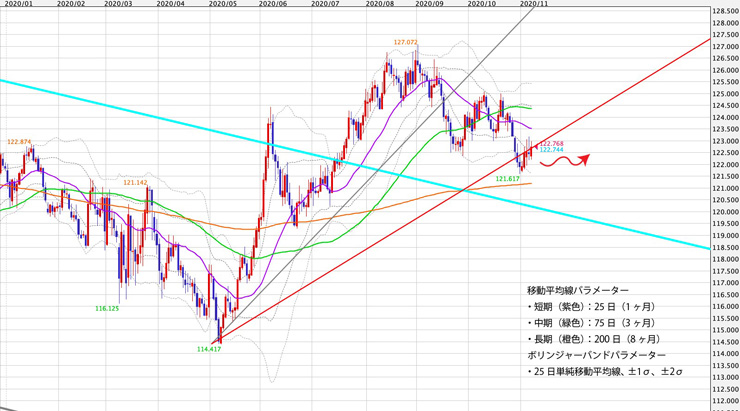
Task: Select the 112.000 price axis label
Action: (726, 401)
